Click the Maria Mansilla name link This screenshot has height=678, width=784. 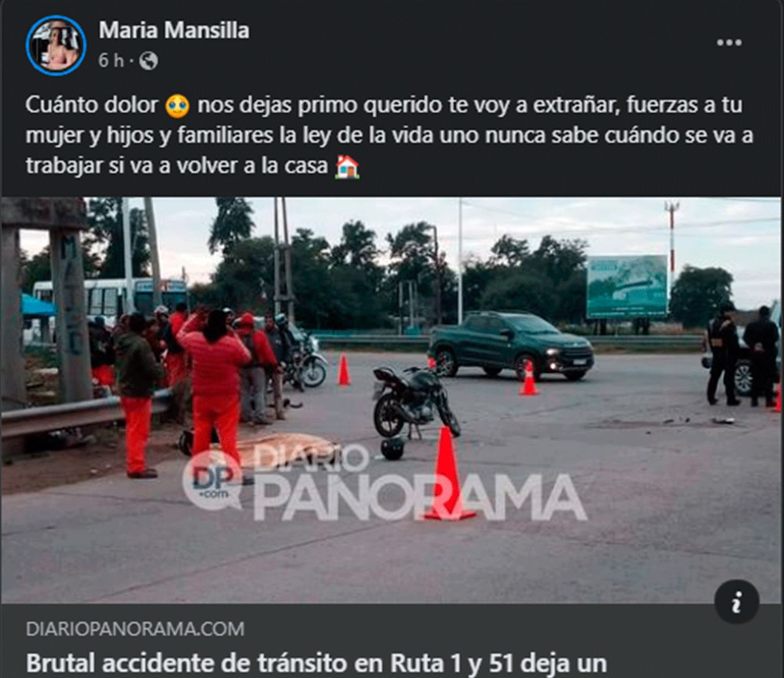coord(174,31)
